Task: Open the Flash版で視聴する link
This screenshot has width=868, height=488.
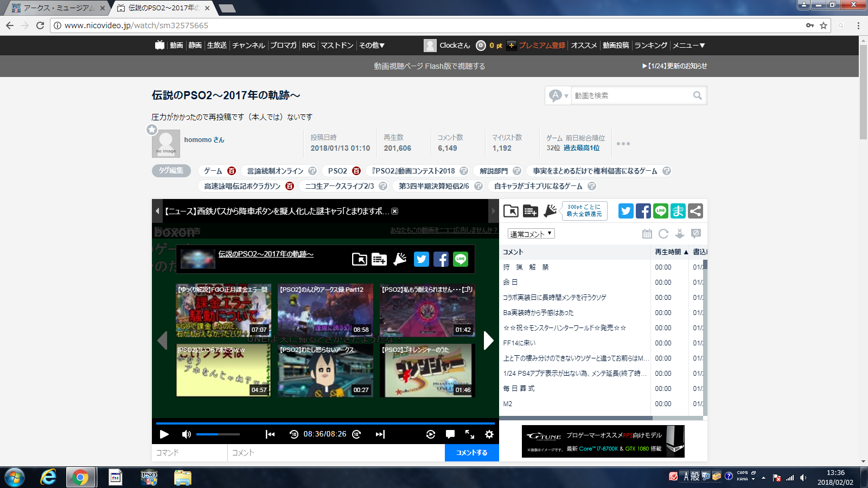Action: tap(455, 66)
